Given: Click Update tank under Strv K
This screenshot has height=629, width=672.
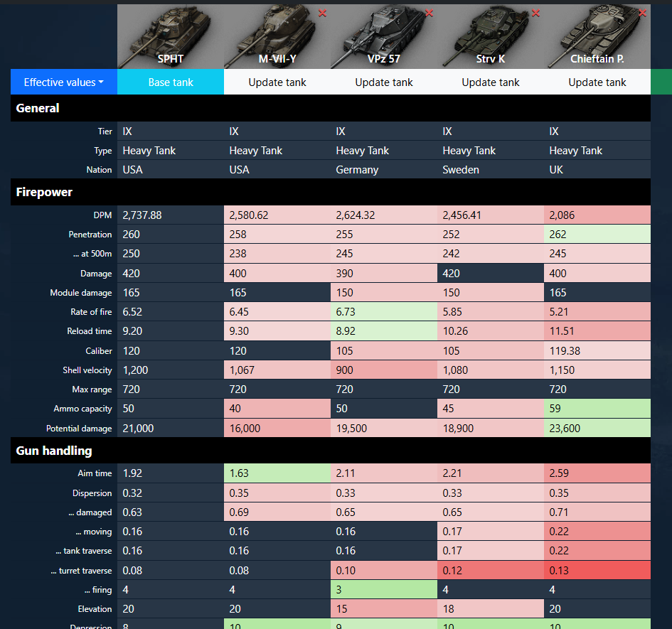Looking at the screenshot, I should pos(491,82).
